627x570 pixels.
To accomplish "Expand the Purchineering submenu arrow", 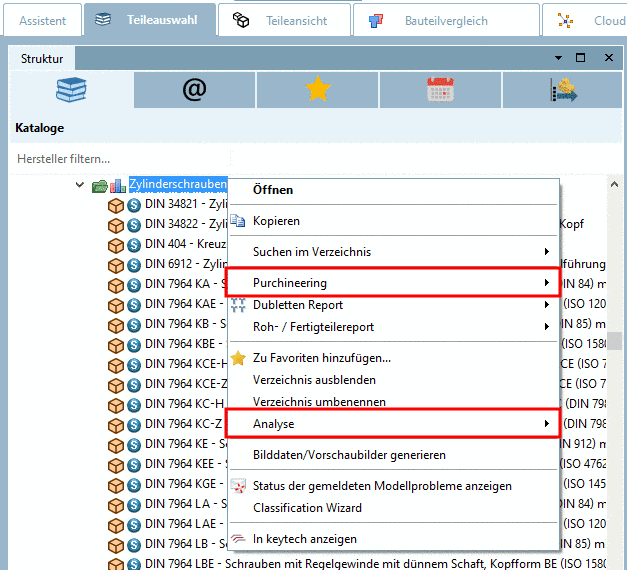I will [547, 283].
